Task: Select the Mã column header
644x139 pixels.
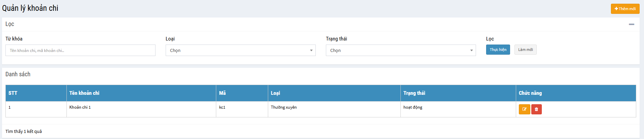Action: [x=222, y=93]
